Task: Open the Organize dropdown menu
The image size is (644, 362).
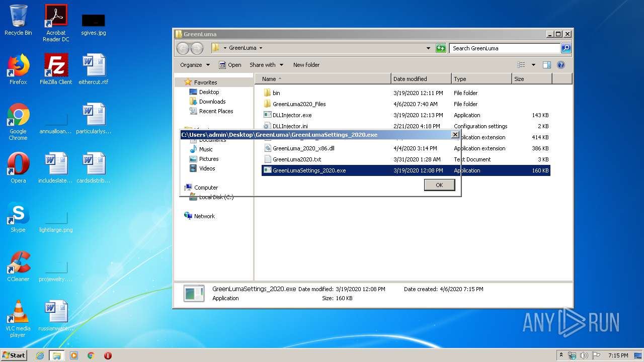Action: [x=195, y=65]
